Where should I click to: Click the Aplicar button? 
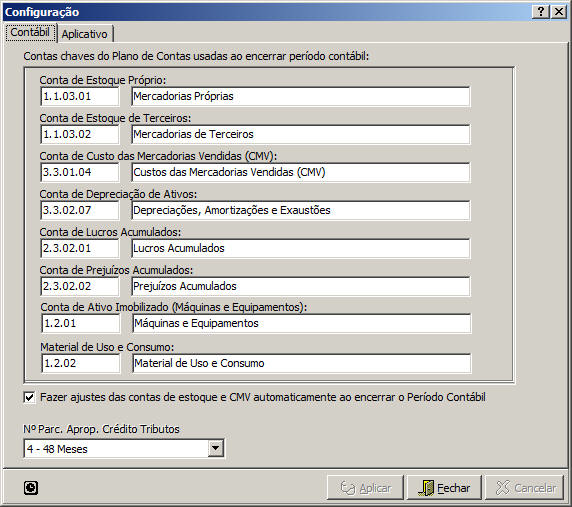(365, 488)
